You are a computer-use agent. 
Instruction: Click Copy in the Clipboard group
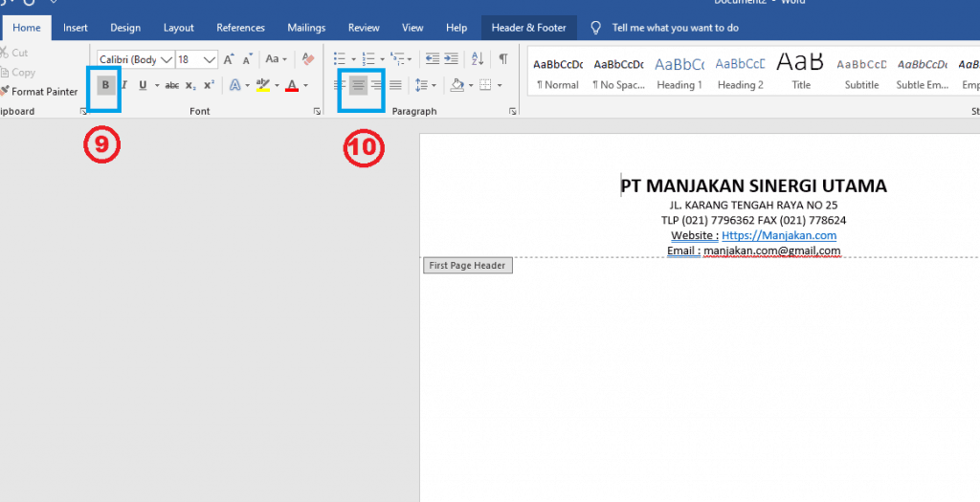tap(17, 73)
